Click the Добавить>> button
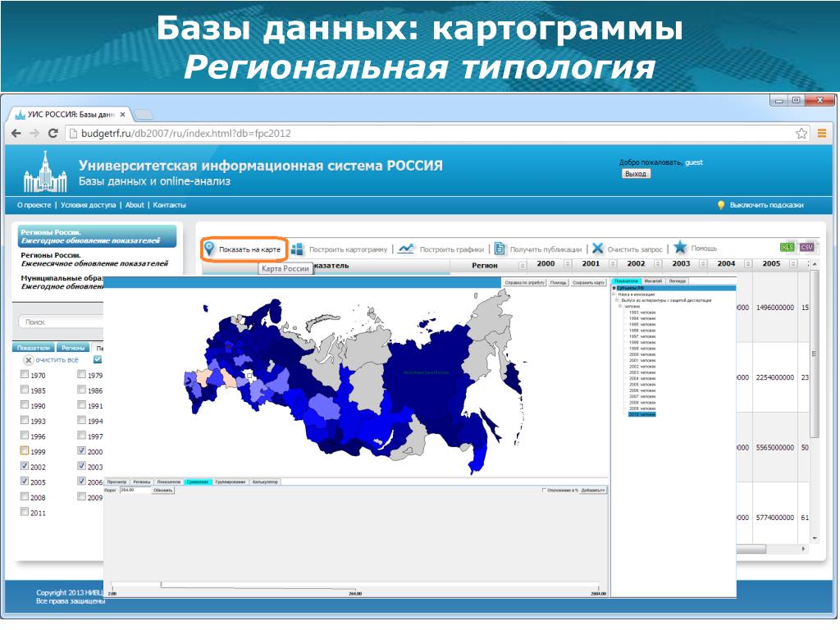This screenshot has height=630, width=840. tap(592, 491)
